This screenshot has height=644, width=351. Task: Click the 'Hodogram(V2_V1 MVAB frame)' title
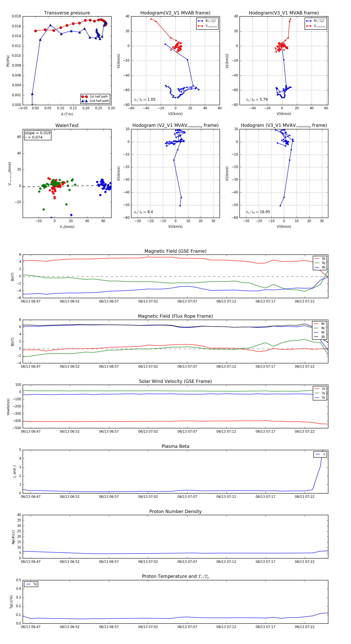point(175,13)
